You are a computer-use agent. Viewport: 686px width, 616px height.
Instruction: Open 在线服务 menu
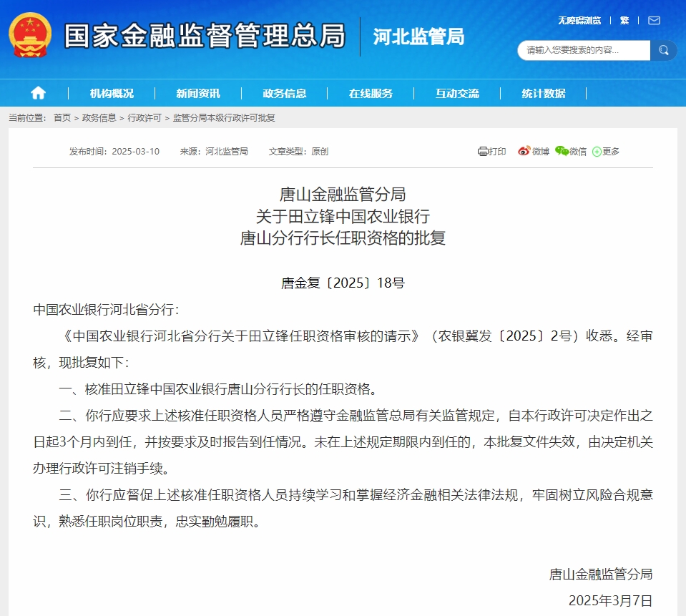(371, 93)
